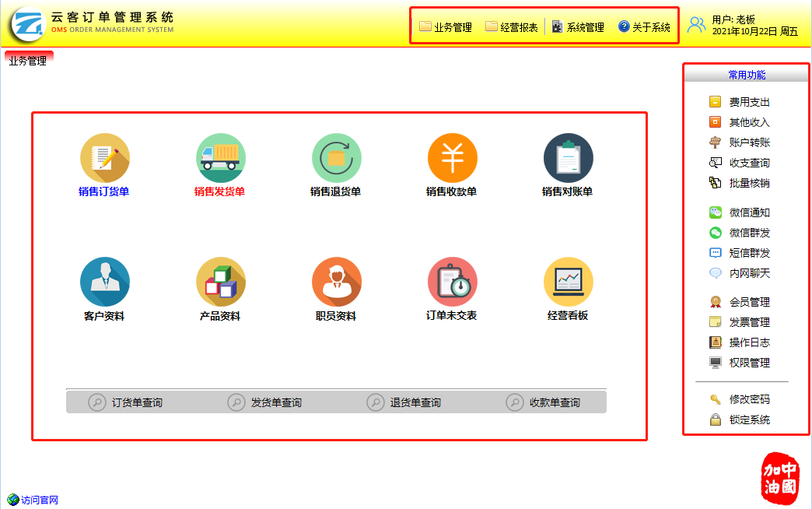
Task: Click the 销售发货单 red label
Action: [219, 191]
